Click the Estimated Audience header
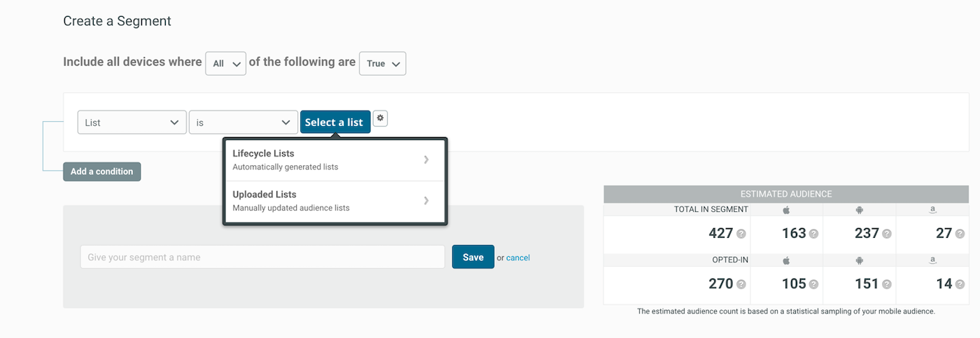The image size is (980, 338). 786,194
